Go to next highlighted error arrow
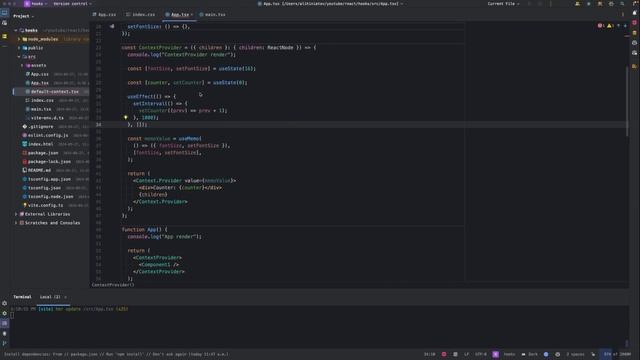The height and width of the screenshot is (360, 640). (x=625, y=26)
